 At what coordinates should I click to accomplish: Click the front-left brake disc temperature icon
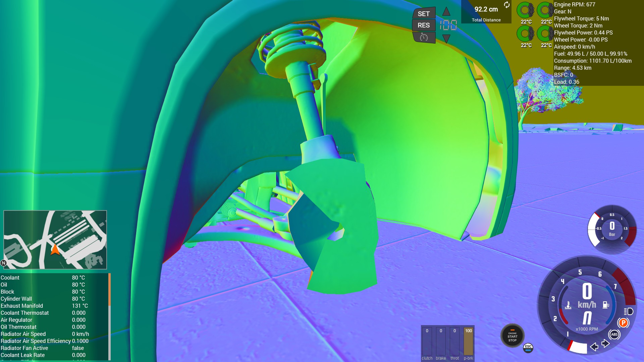pos(525,11)
